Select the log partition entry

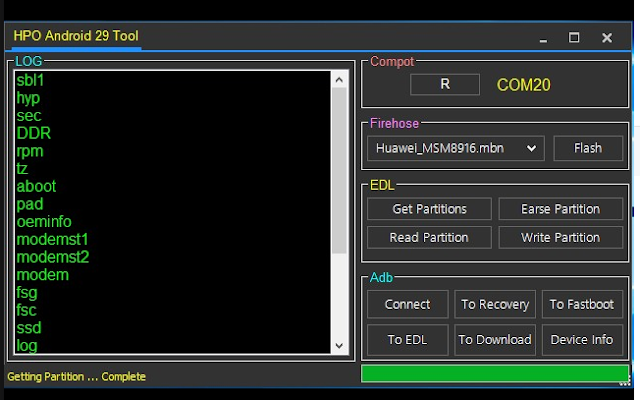[27, 346]
